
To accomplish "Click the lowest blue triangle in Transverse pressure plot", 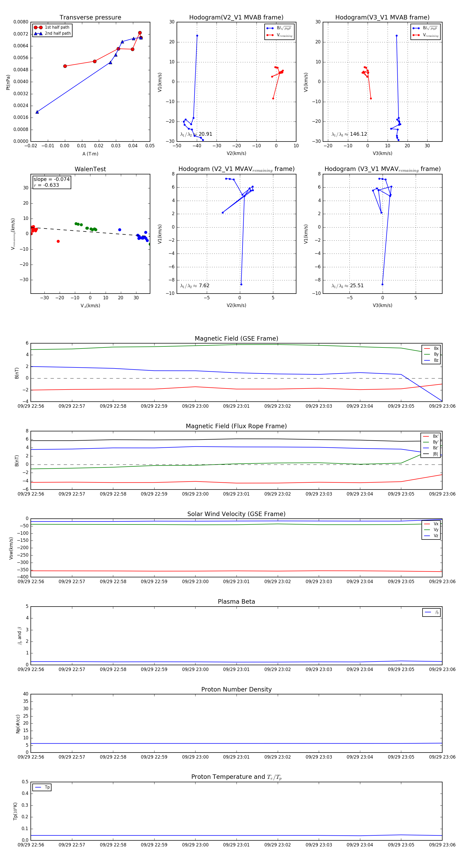I will coord(37,112).
